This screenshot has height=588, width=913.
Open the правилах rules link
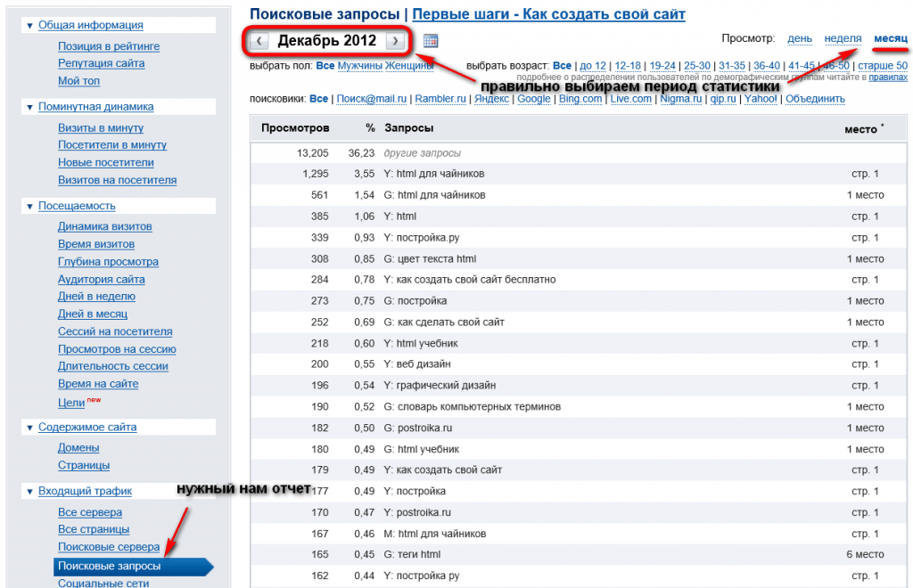888,77
